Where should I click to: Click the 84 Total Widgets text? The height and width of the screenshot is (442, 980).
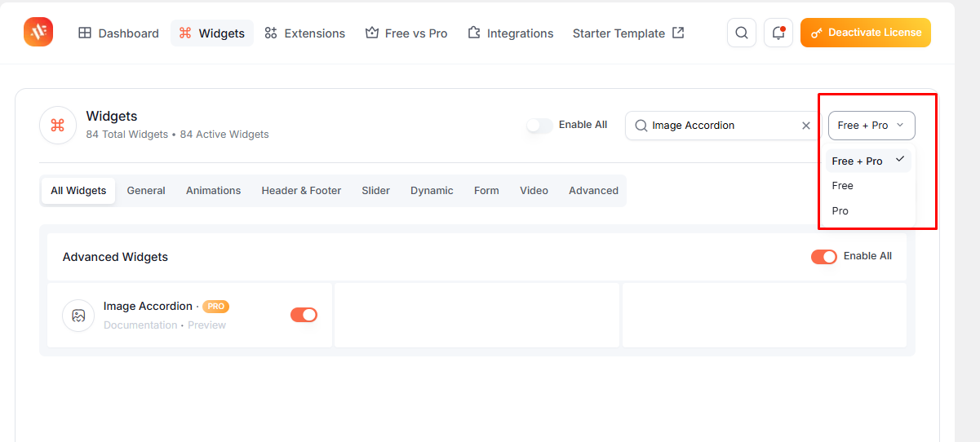point(126,135)
